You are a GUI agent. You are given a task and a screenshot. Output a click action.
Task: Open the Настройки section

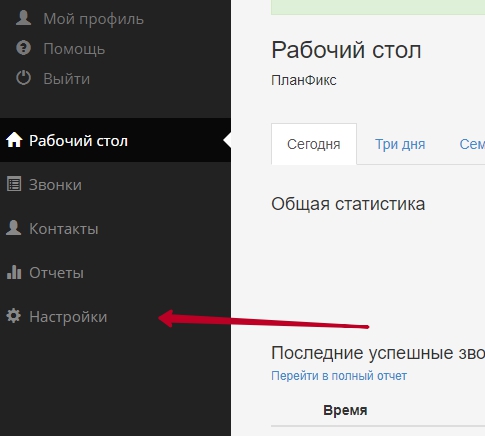click(x=68, y=317)
